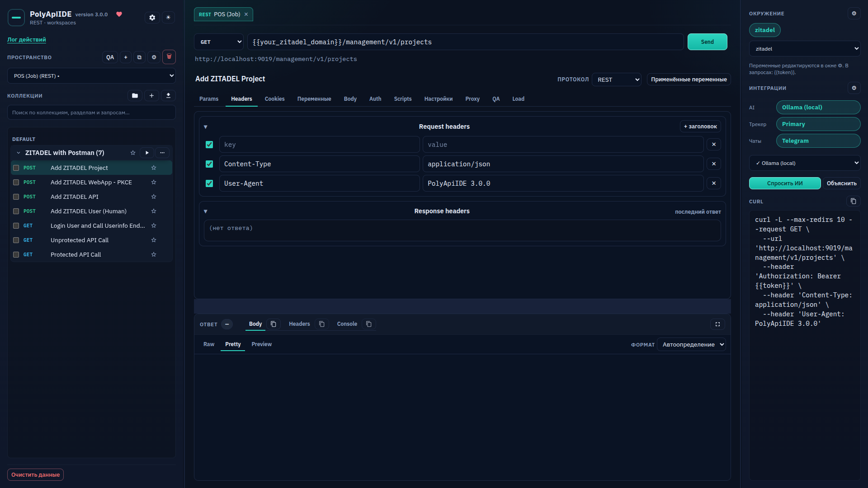Click the red trash workspace delete icon
Image resolution: width=868 pixels, height=488 pixels.
(x=169, y=57)
